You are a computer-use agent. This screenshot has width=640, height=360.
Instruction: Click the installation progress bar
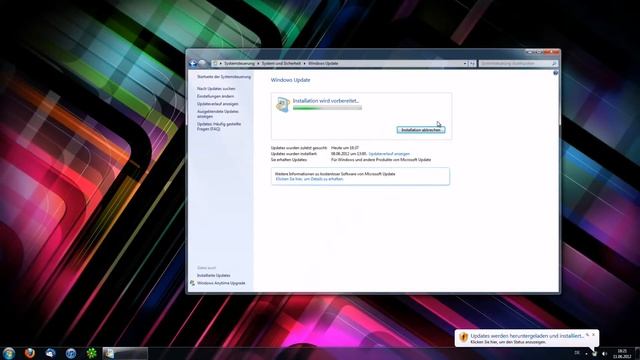327,108
